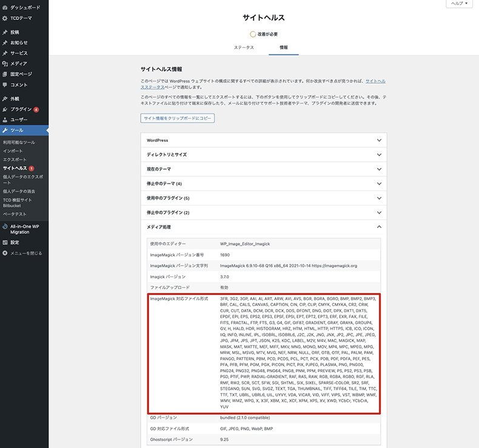
Task: Expand the 使用中のプラグイン (5) section
Action: tap(264, 198)
